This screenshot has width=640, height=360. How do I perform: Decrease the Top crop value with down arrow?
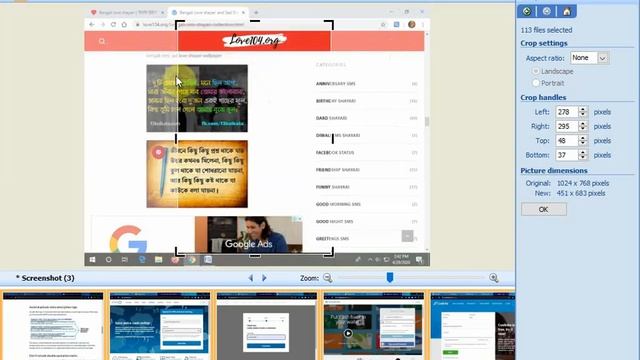pos(583,143)
